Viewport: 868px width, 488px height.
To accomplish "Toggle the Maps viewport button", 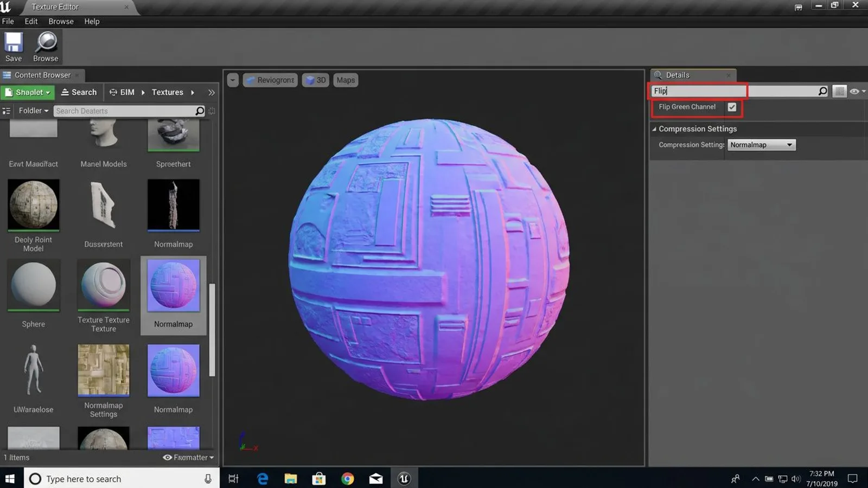I will 346,80.
